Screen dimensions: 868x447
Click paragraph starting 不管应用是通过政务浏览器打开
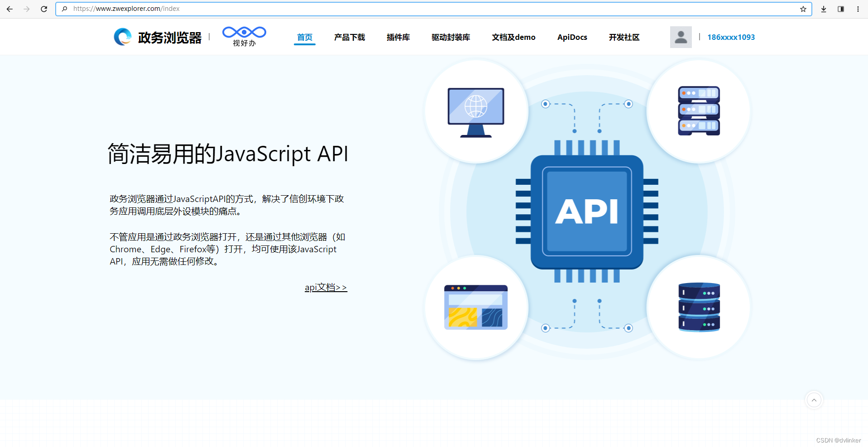pyautogui.click(x=228, y=249)
